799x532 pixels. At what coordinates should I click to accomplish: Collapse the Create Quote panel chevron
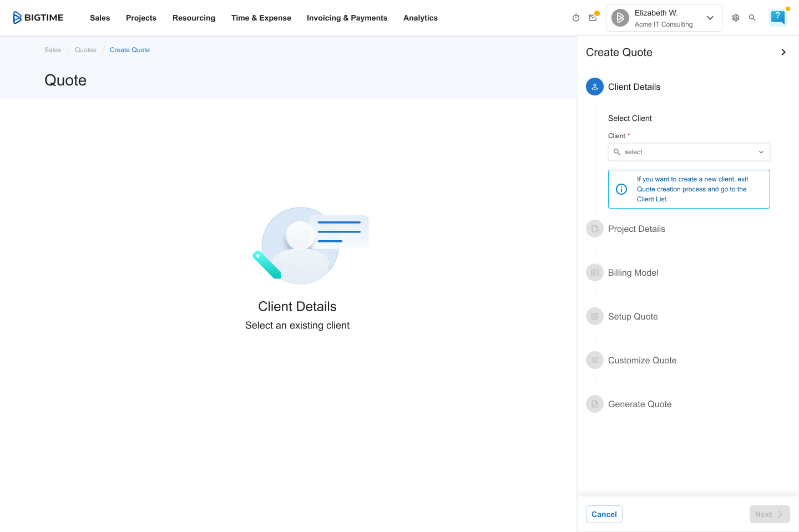tap(783, 52)
